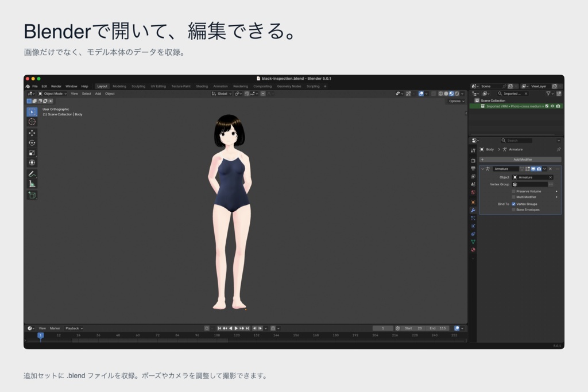This screenshot has height=392, width=588.
Task: Open the Render menu
Action: 56,86
